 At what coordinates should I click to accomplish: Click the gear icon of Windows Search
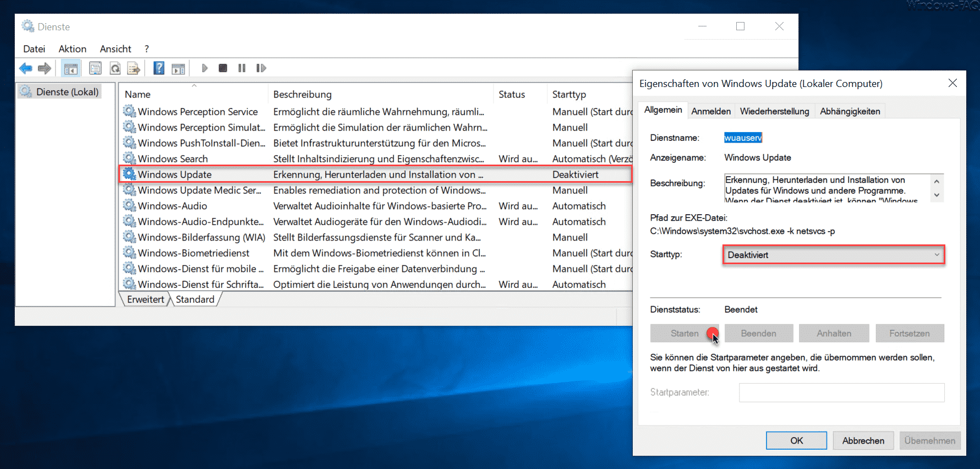coord(129,159)
